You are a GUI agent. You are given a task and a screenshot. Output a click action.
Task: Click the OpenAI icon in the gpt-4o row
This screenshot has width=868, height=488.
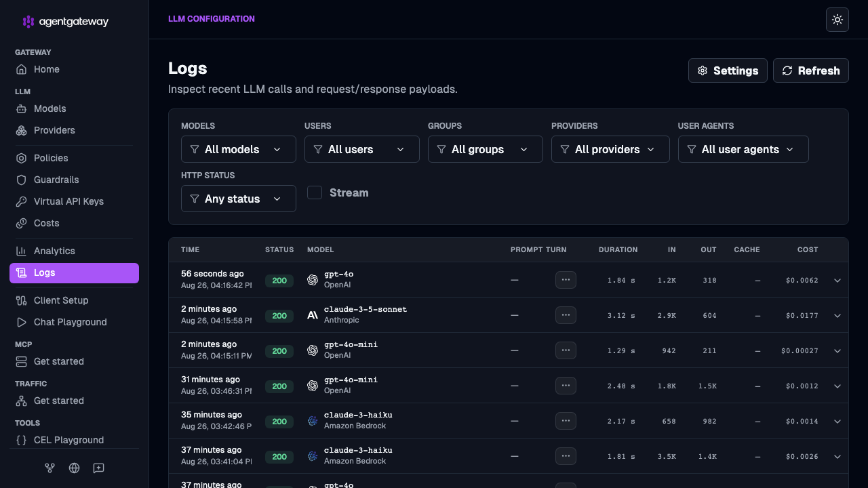click(x=313, y=280)
